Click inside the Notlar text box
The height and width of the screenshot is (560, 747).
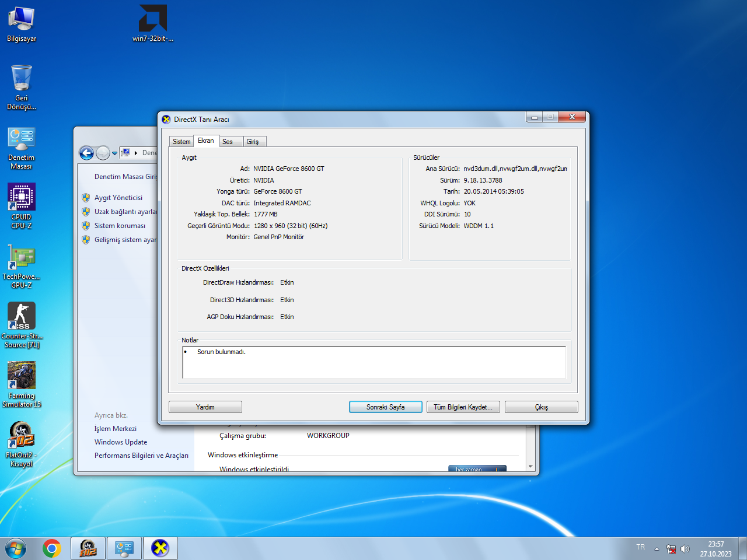(x=374, y=362)
